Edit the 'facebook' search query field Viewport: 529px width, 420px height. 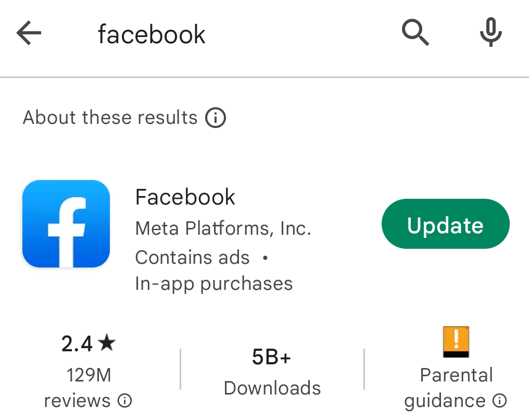click(152, 34)
